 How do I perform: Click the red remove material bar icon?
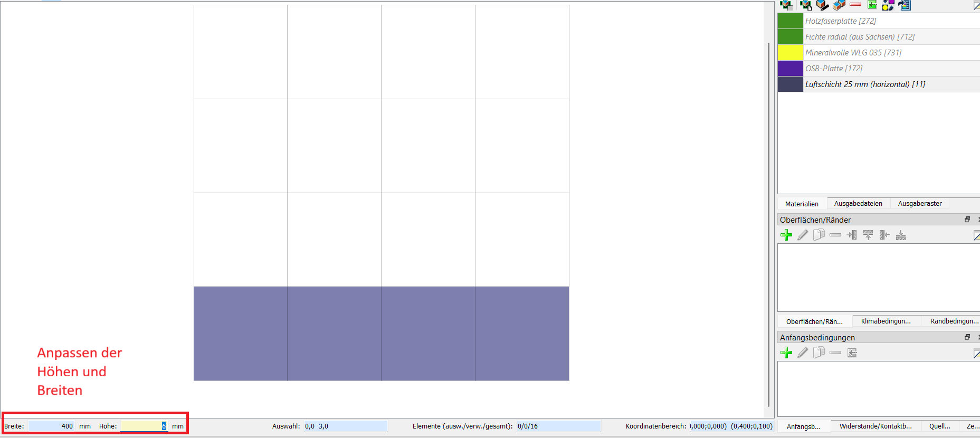coord(855,5)
